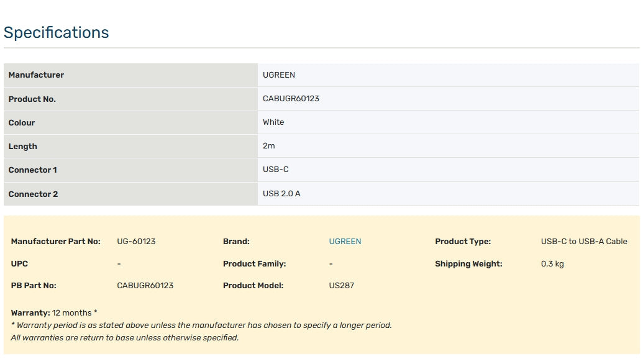
Task: Select the UPC label
Action: [x=19, y=263]
